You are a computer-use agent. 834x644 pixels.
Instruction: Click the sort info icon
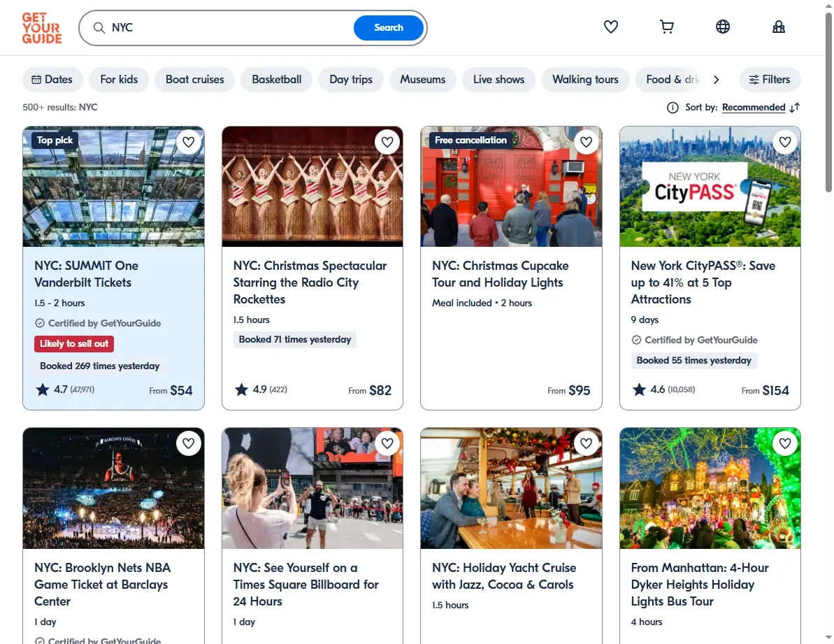click(x=673, y=108)
